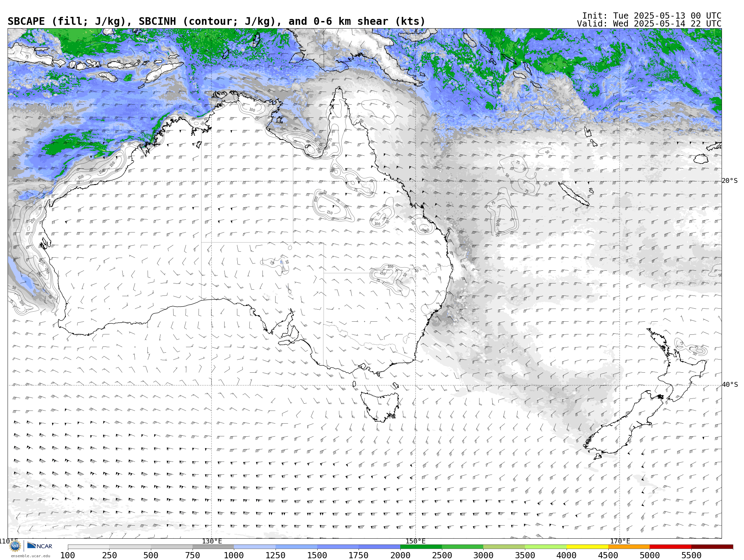Pick the 500–750 gray colorbar swatch
Image resolution: width=744 pixels, height=560 pixels.
click(172, 547)
